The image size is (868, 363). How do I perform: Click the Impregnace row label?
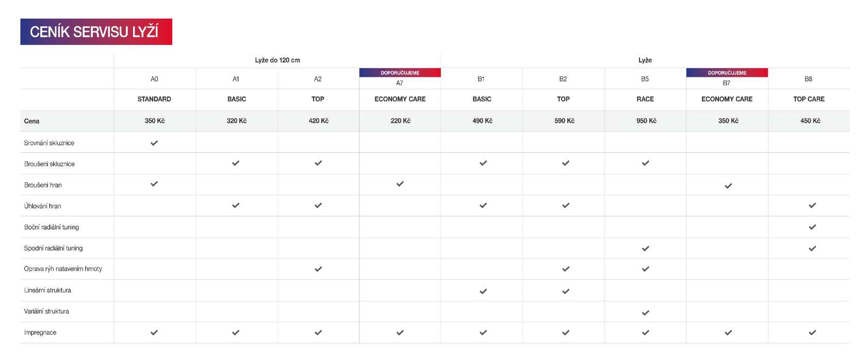tap(40, 333)
